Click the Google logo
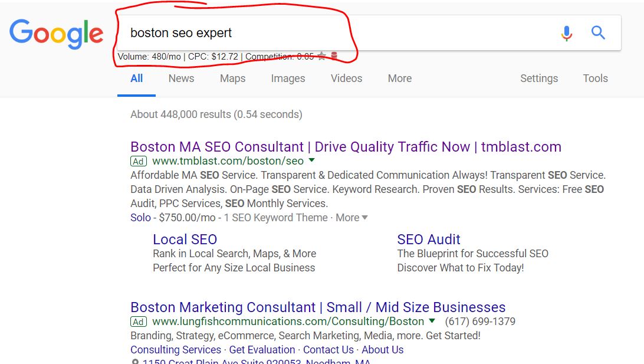Screen dimensions: 644x364 (x=56, y=34)
